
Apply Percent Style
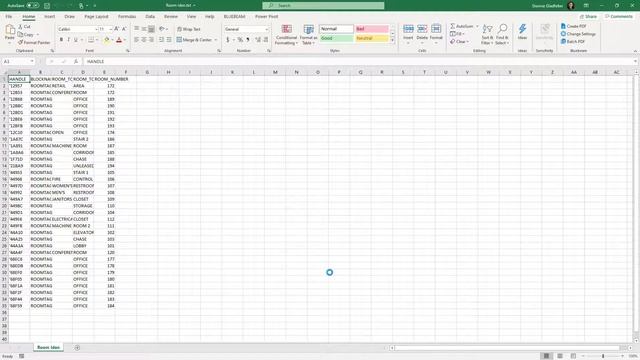[x=240, y=40]
